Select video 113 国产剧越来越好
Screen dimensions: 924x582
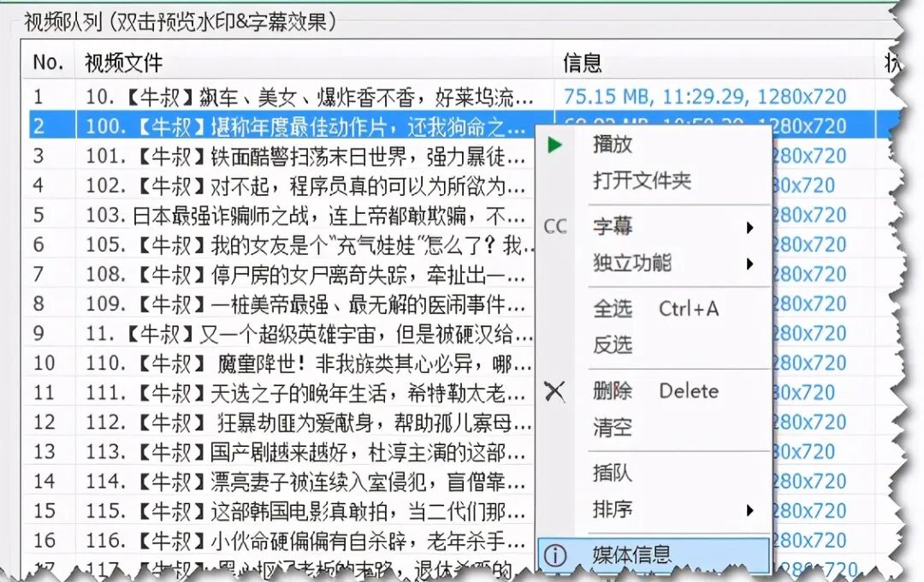(305, 452)
